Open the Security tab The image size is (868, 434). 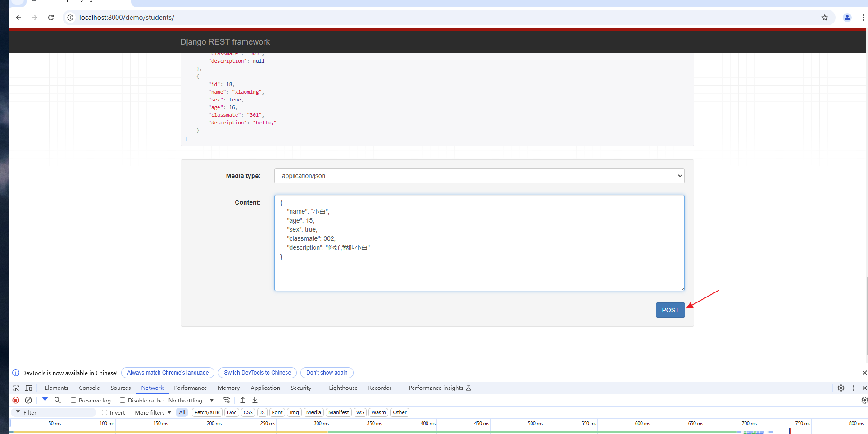pos(301,388)
